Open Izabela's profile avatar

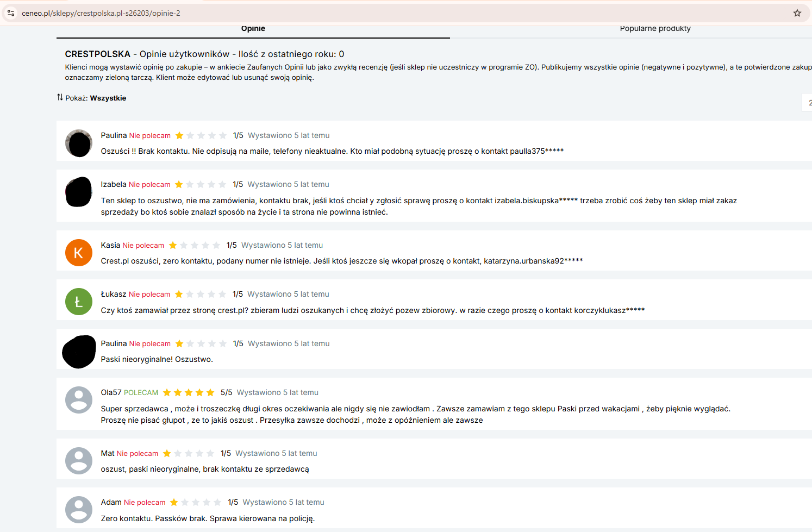tap(79, 192)
